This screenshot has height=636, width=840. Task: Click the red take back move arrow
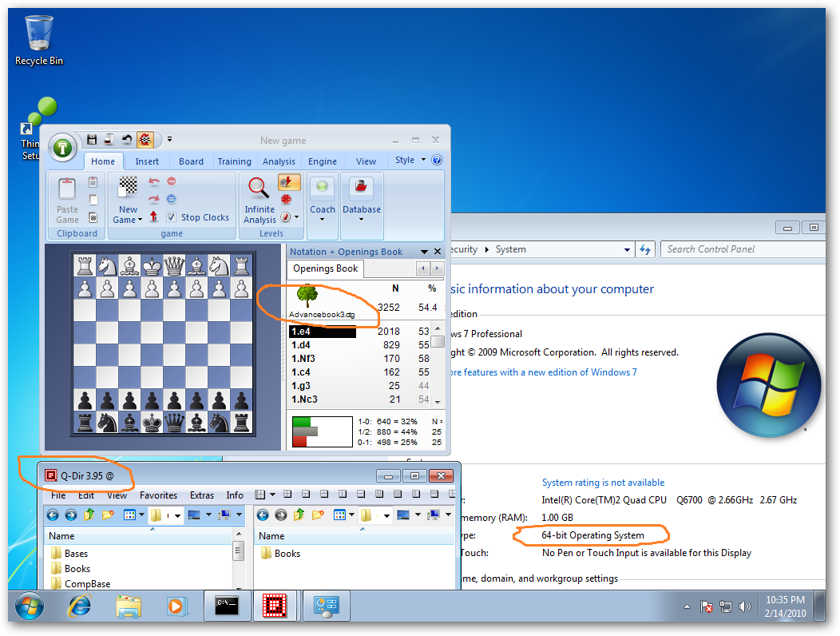(154, 182)
